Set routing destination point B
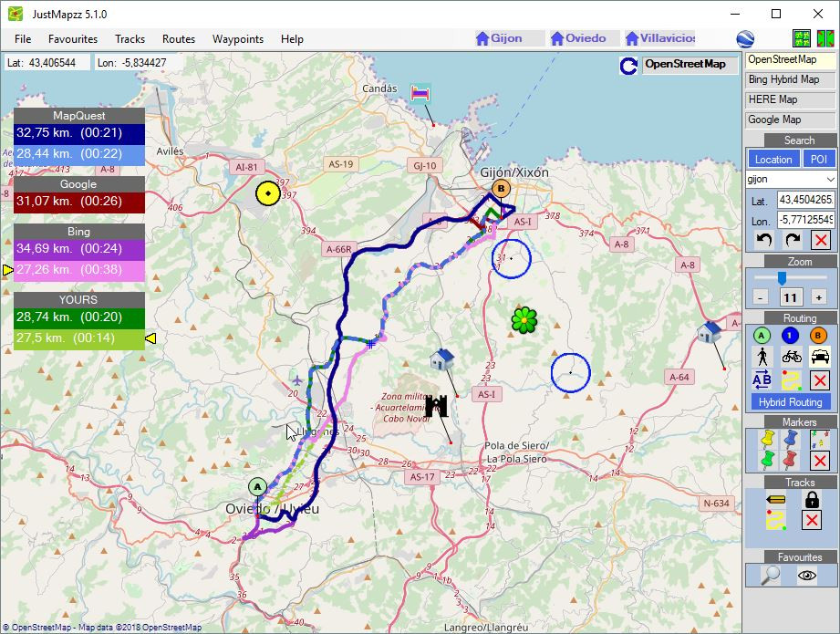 tap(818, 336)
